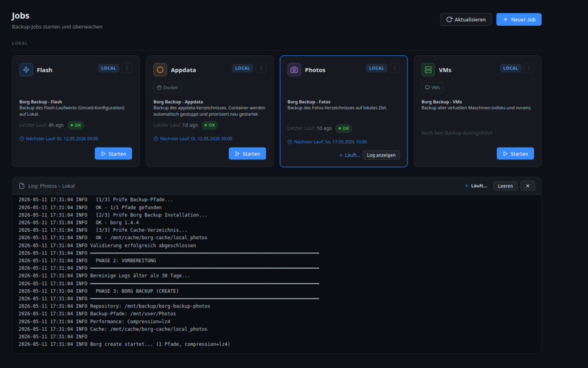Click the VMs job server icon
588x368 pixels.
[428, 70]
